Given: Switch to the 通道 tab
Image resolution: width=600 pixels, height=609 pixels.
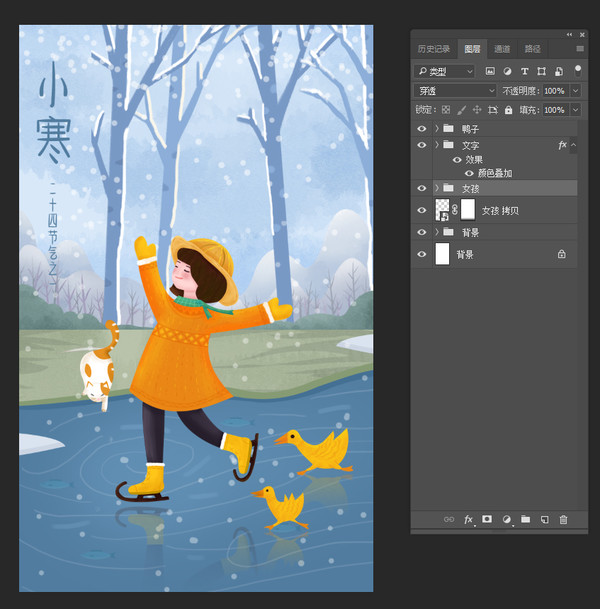Looking at the screenshot, I should (x=502, y=49).
